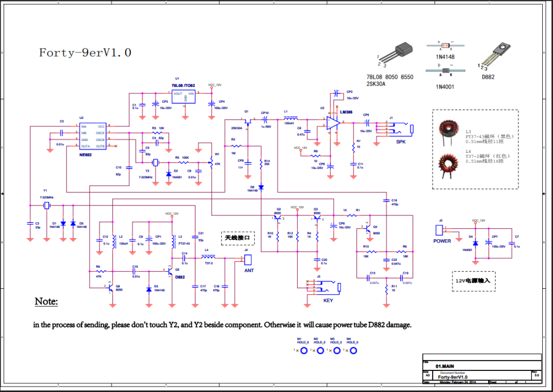The width and height of the screenshot is (553, 392).
Task: Click inductor L4 T37-2 symbol
Action: click(x=208, y=256)
